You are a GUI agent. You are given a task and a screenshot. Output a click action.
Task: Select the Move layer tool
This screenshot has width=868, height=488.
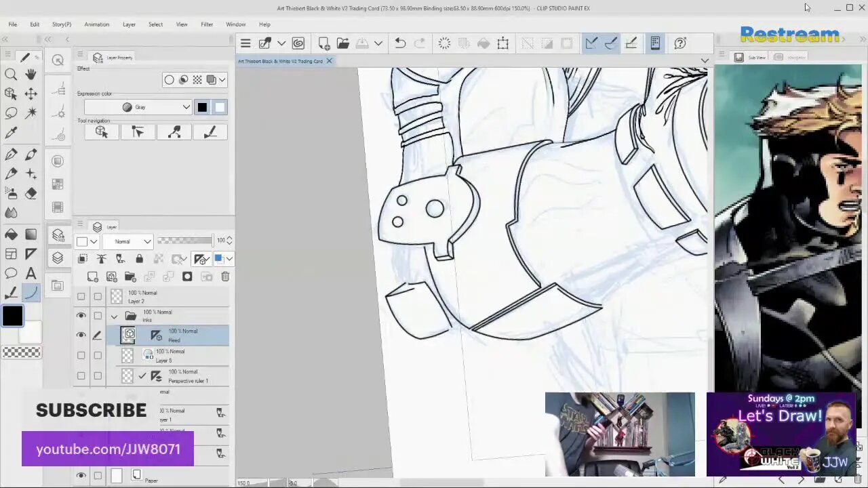click(x=31, y=94)
